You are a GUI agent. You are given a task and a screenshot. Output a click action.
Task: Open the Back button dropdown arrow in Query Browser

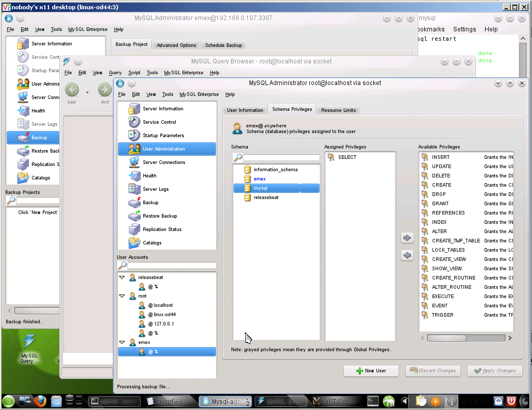coord(87,92)
